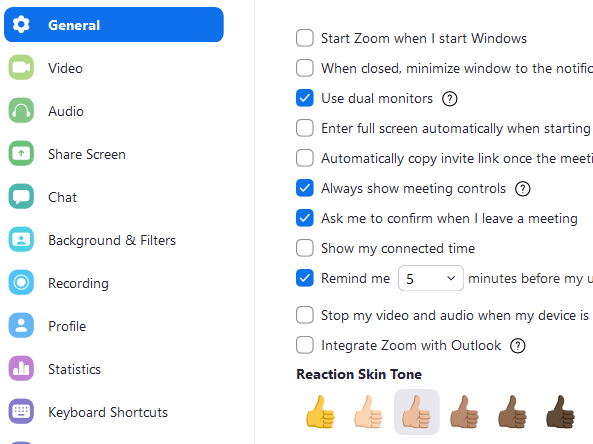Viewport: 593px width, 444px height.
Task: Click help icon beside Integrate Zoom with Outlook
Action: tap(518, 346)
